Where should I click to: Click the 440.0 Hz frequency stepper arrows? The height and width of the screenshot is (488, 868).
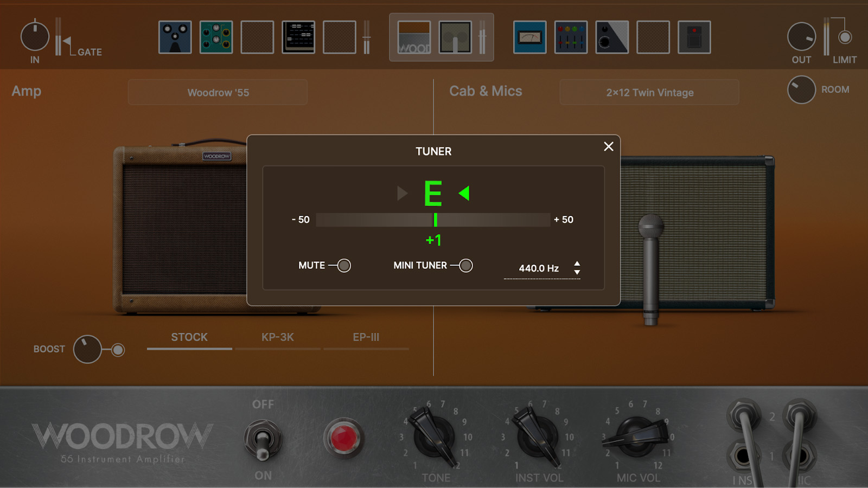(577, 268)
